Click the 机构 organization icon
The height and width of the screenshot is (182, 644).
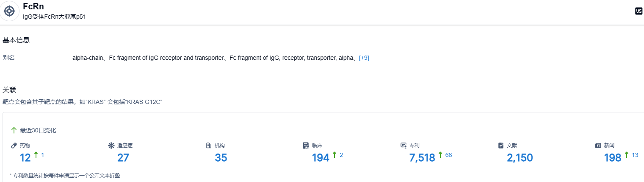point(209,146)
